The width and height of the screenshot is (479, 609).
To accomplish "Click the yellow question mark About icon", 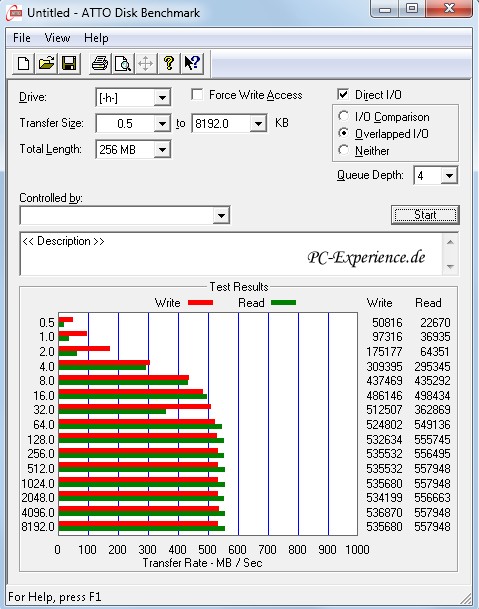I will pyautogui.click(x=169, y=63).
